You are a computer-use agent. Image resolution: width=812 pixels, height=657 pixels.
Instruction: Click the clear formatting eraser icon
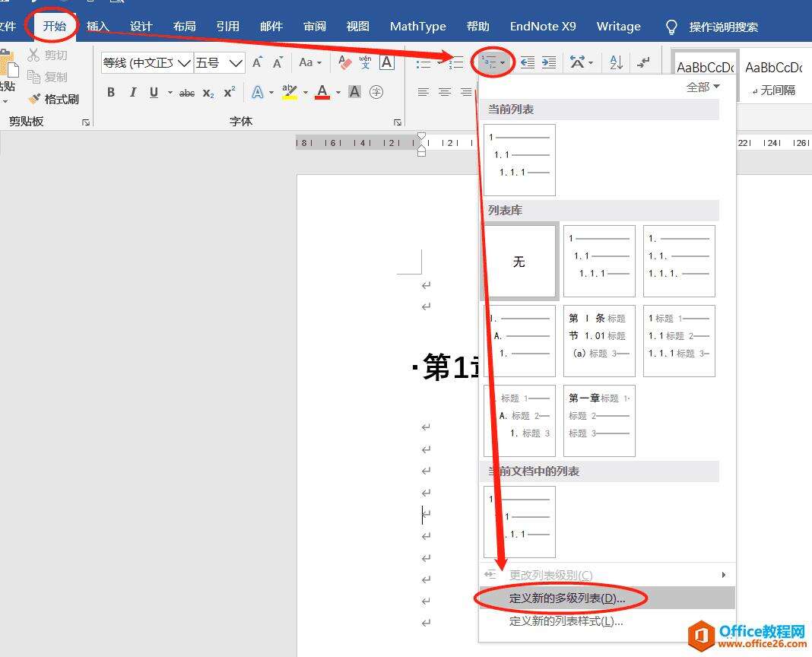[346, 62]
